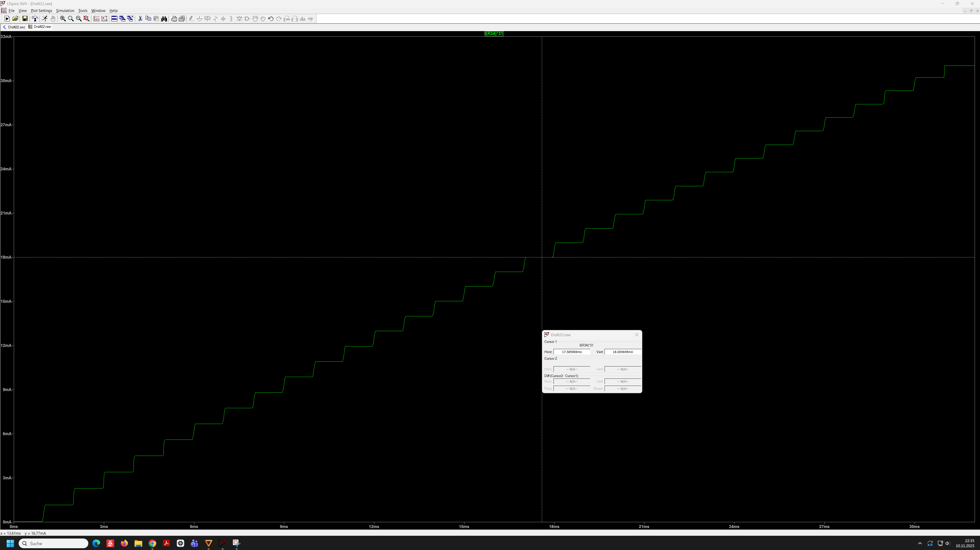Click the Control Panel hammer icon

35,19
